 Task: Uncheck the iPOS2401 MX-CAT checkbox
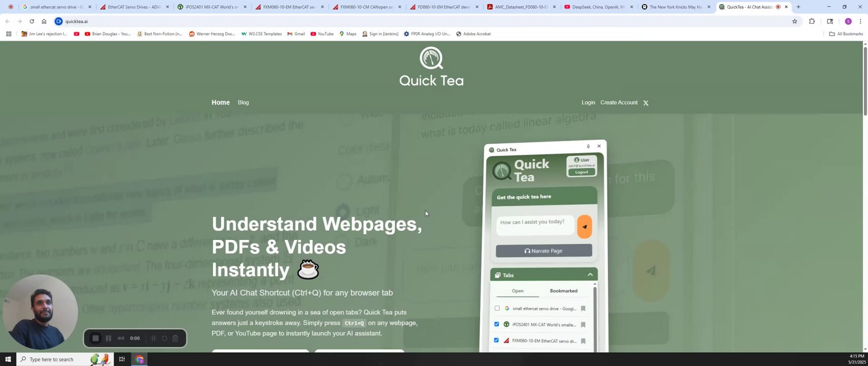point(497,324)
